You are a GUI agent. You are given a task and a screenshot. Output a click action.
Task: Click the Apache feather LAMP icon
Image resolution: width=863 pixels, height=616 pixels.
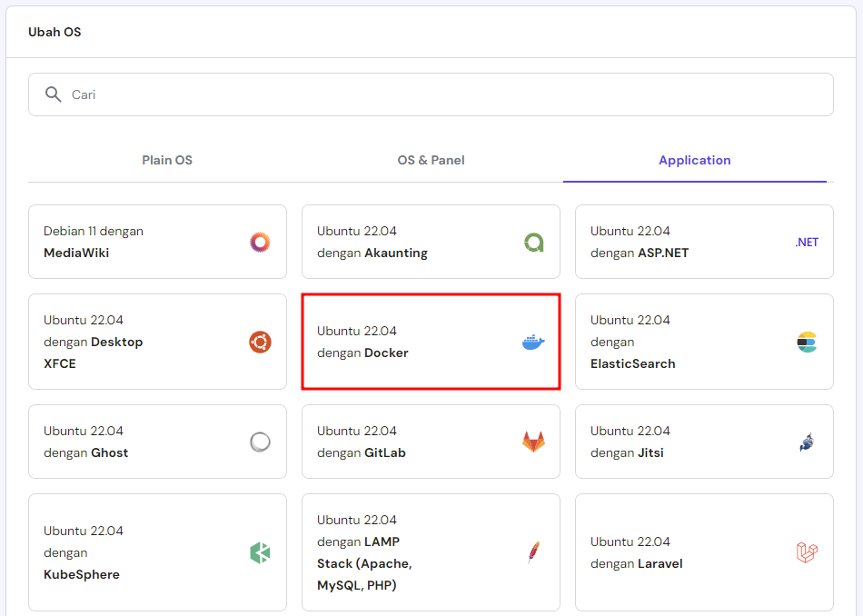pyautogui.click(x=533, y=552)
